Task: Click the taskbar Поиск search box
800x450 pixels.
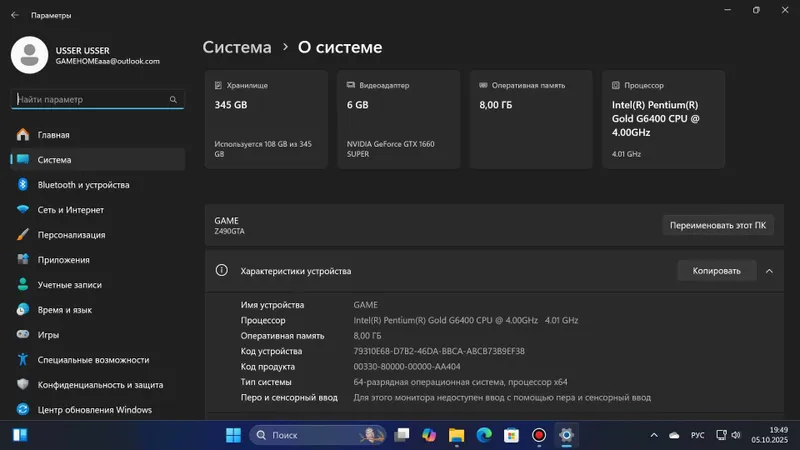Action: (317, 435)
